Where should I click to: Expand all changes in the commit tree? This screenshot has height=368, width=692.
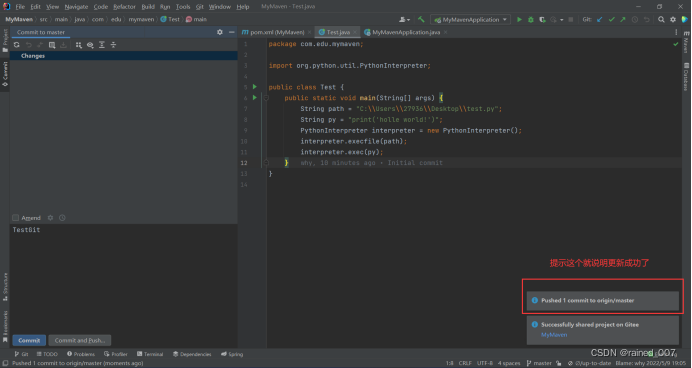(102, 45)
